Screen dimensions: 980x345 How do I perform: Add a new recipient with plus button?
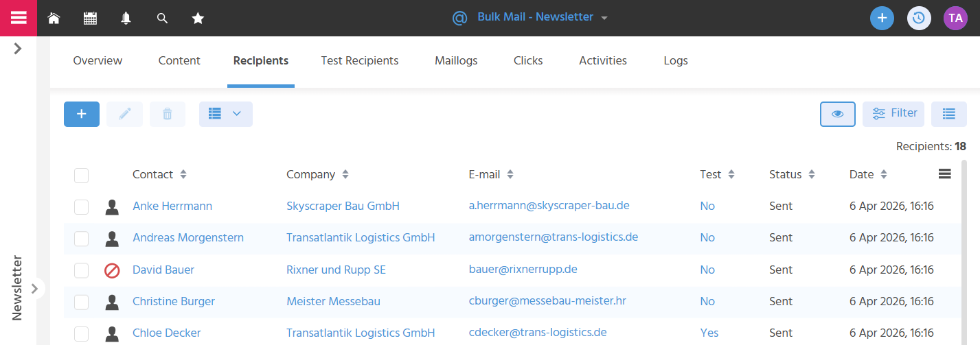[x=82, y=114]
